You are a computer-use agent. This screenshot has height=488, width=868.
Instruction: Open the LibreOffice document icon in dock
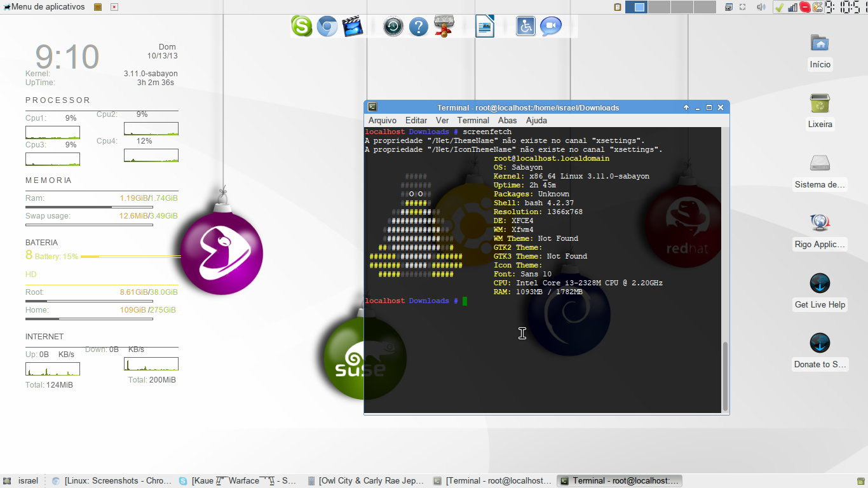tap(485, 26)
